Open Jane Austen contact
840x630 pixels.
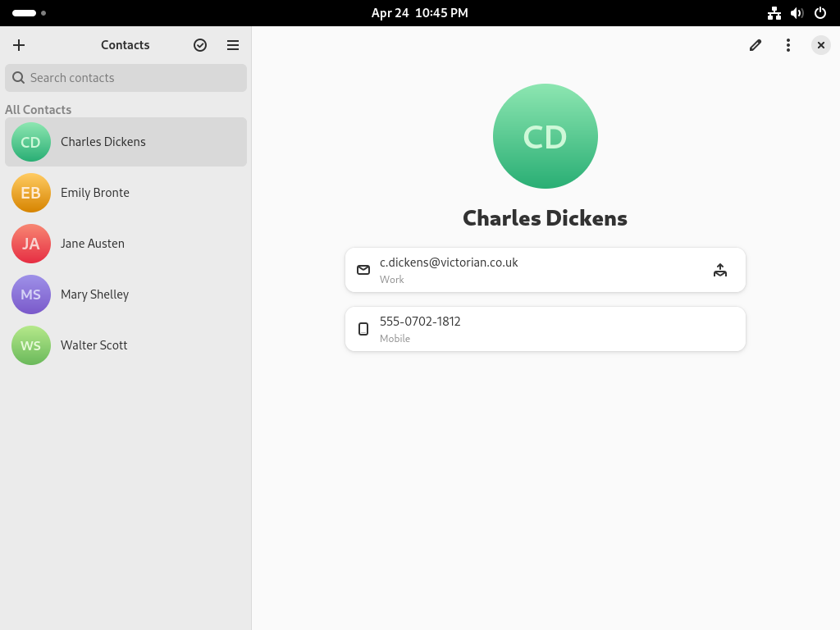click(126, 244)
